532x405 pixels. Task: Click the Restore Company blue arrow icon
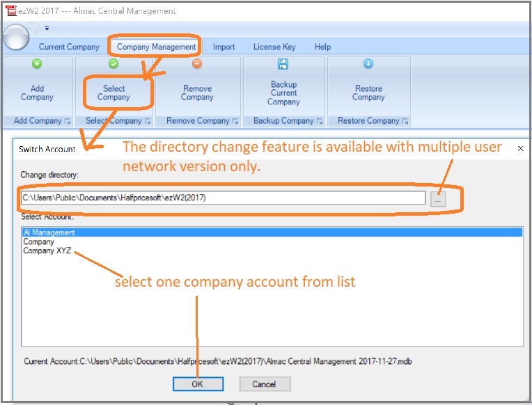coord(368,64)
